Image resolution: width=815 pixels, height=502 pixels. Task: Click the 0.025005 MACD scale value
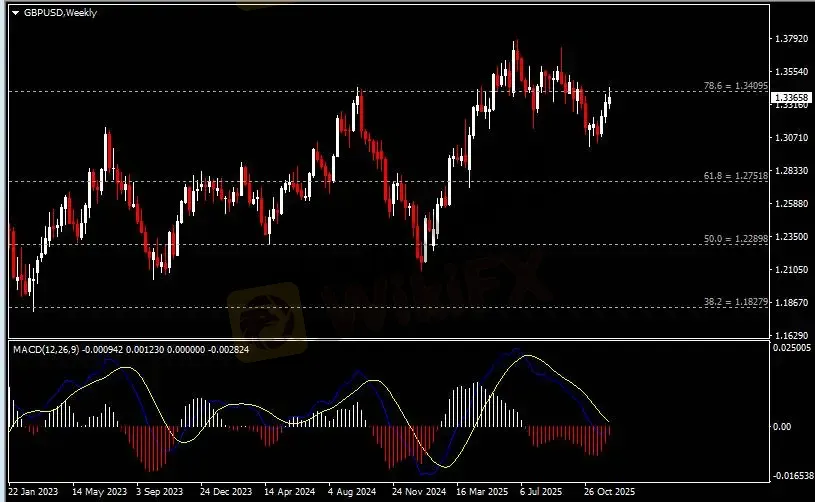click(x=793, y=347)
